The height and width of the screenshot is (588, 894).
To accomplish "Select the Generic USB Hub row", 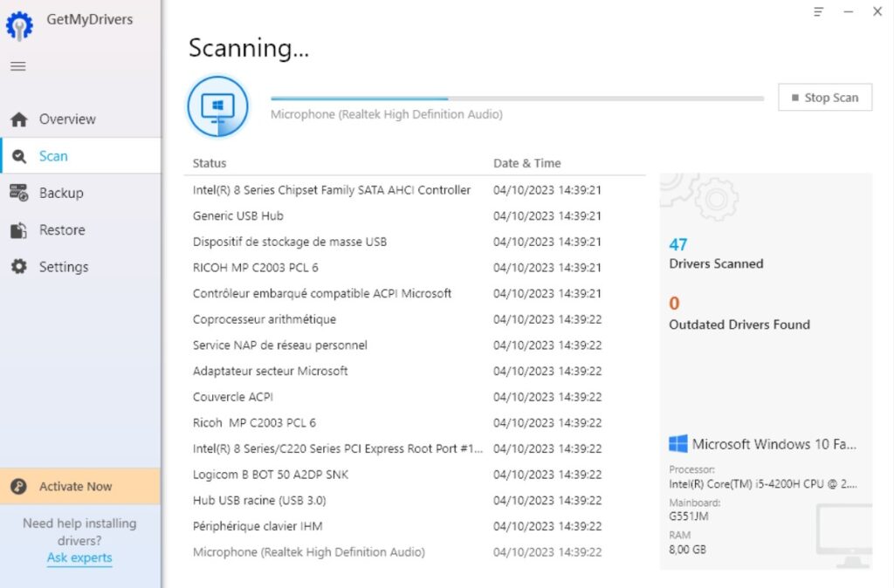I will click(x=415, y=216).
